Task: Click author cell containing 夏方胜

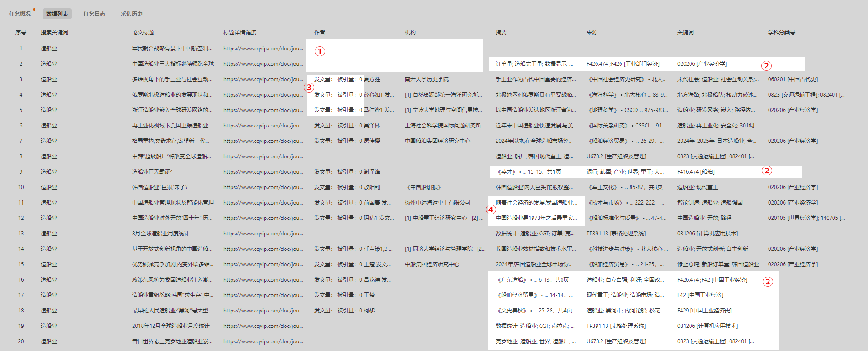Action: coord(347,79)
